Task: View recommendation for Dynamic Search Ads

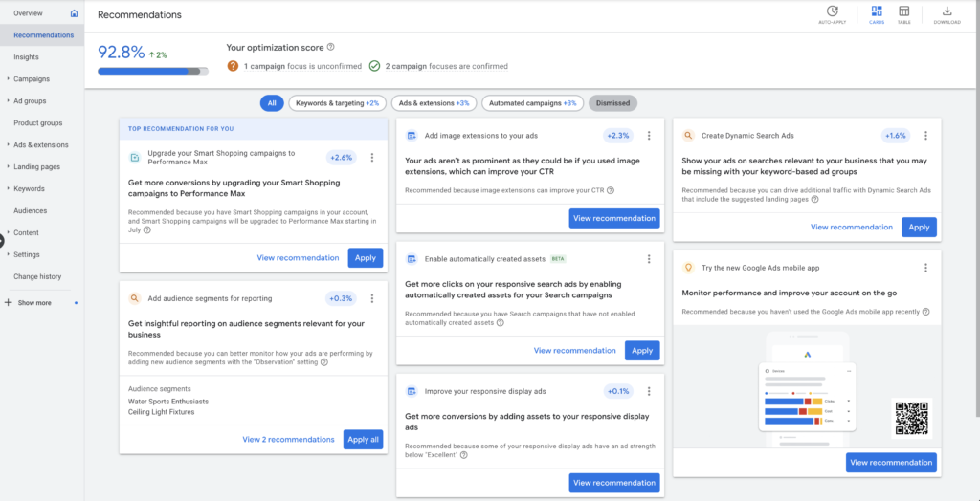Action: 852,228
